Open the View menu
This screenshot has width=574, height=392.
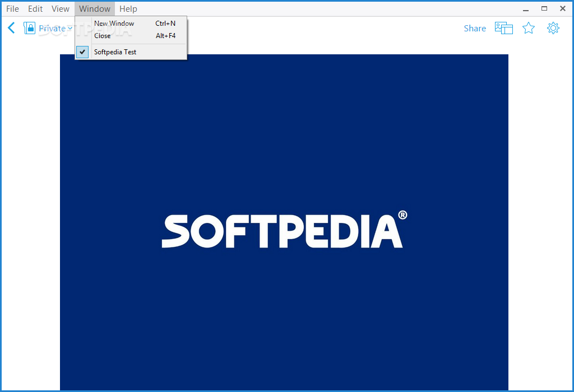[x=61, y=8]
